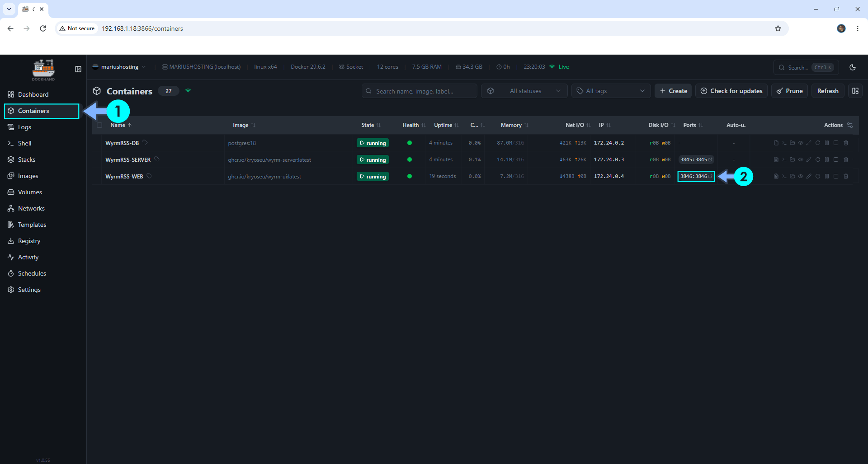Screen dimensions: 868x464
Task: Click Check for updates button
Action: 731,91
